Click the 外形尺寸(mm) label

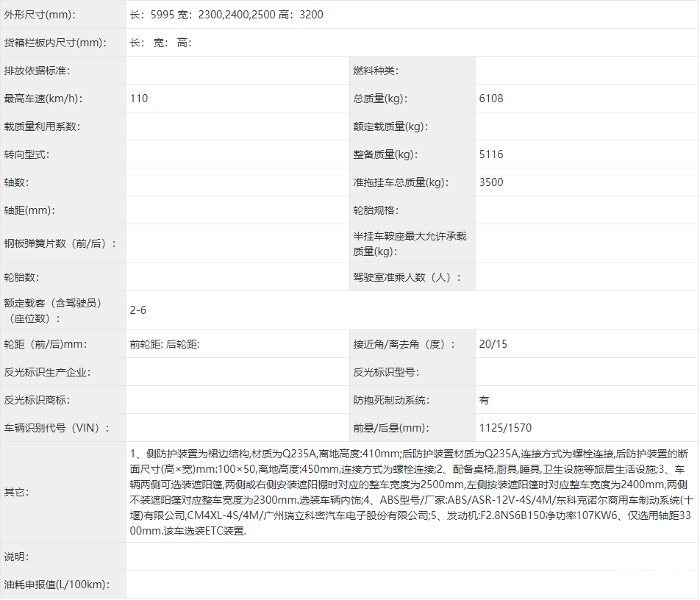coord(40,15)
